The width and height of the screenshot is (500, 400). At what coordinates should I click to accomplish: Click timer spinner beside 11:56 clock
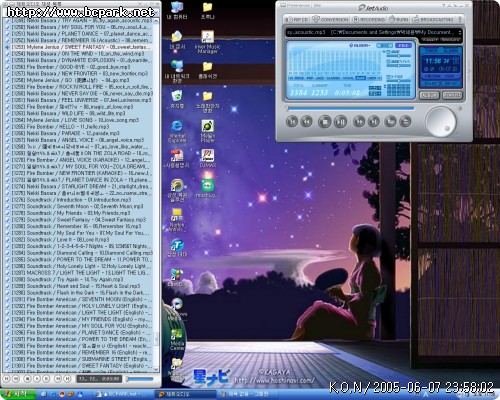456,61
